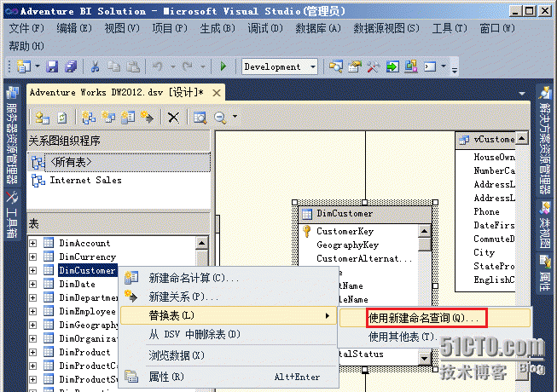Click the Redo arrow icon
Image resolution: width=557 pixels, height=392 pixels.
(188, 66)
